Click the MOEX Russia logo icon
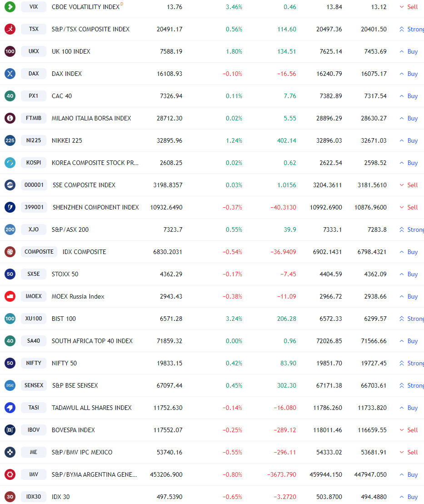Image resolution: width=424 pixels, height=504 pixels. point(10,296)
